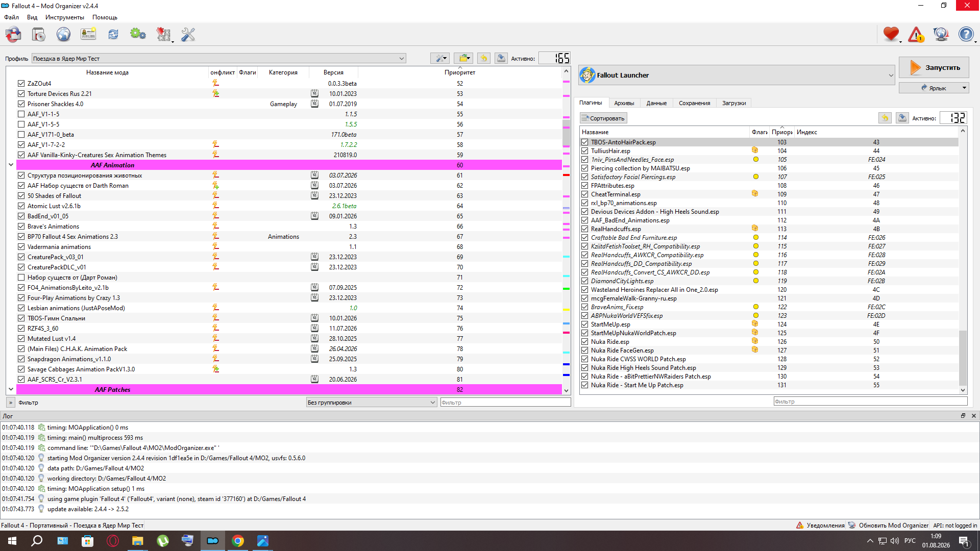Click the mod list vertical scrollbar thumb
This screenshot has height=551, width=980.
566,133
